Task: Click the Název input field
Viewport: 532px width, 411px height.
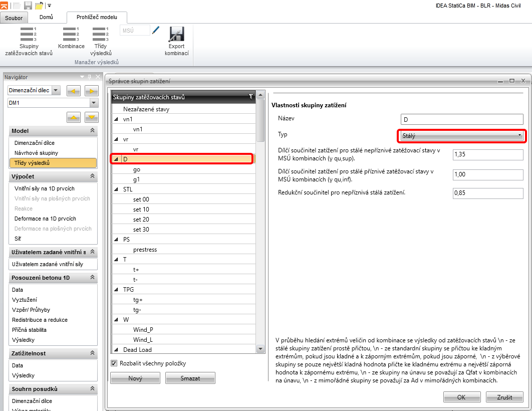Action: click(x=462, y=119)
